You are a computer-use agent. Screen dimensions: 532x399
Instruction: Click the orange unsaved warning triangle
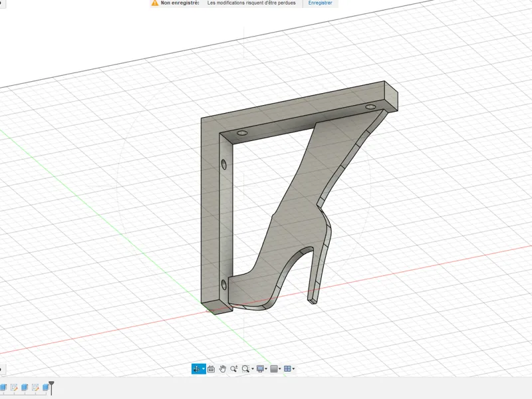pos(155,3)
